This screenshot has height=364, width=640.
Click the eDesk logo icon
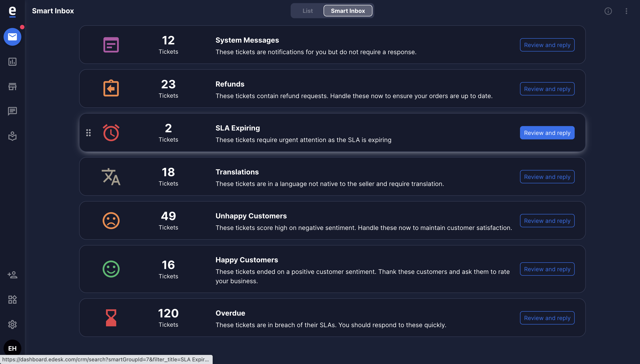point(12,12)
